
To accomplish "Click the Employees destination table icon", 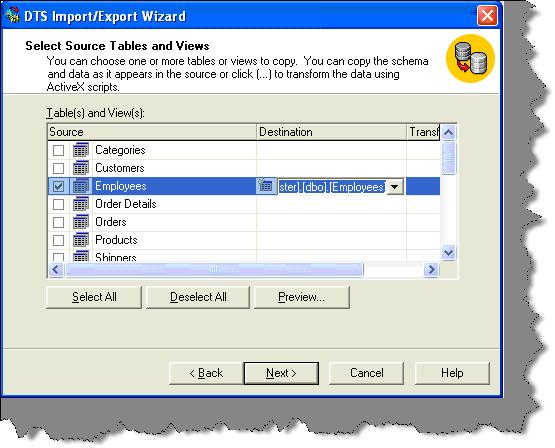I will pos(265,186).
